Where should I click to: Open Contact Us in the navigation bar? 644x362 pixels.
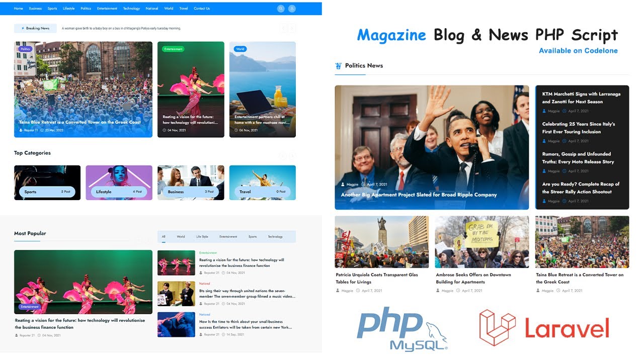tap(202, 9)
